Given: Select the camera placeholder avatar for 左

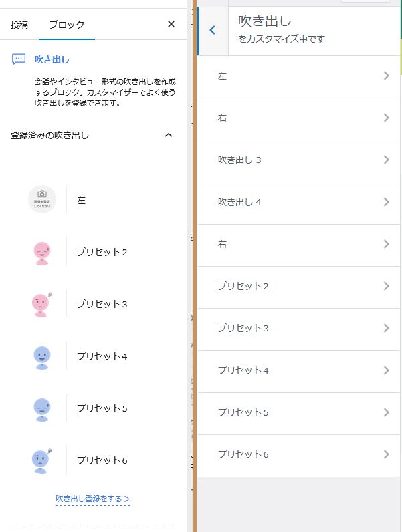Looking at the screenshot, I should [42, 199].
